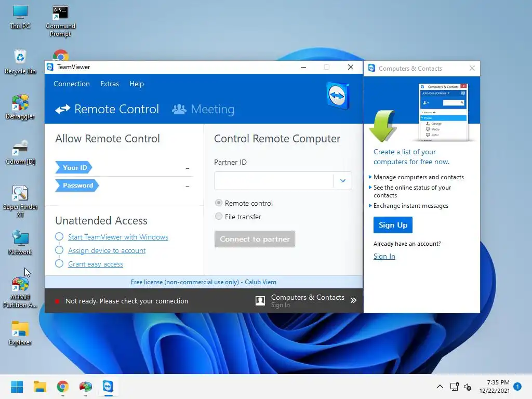The width and height of the screenshot is (532, 399).
Task: Open Assign device to account link
Action: tap(107, 251)
